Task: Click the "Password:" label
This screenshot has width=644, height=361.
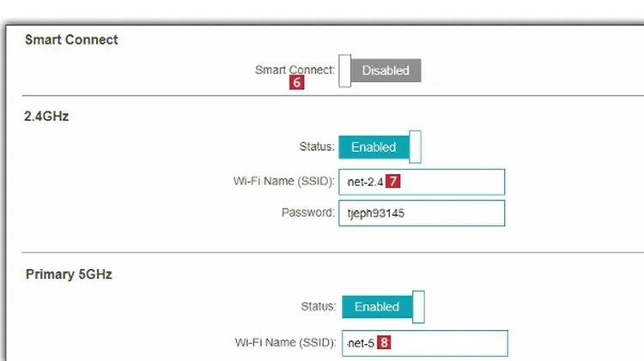Action: 307,212
